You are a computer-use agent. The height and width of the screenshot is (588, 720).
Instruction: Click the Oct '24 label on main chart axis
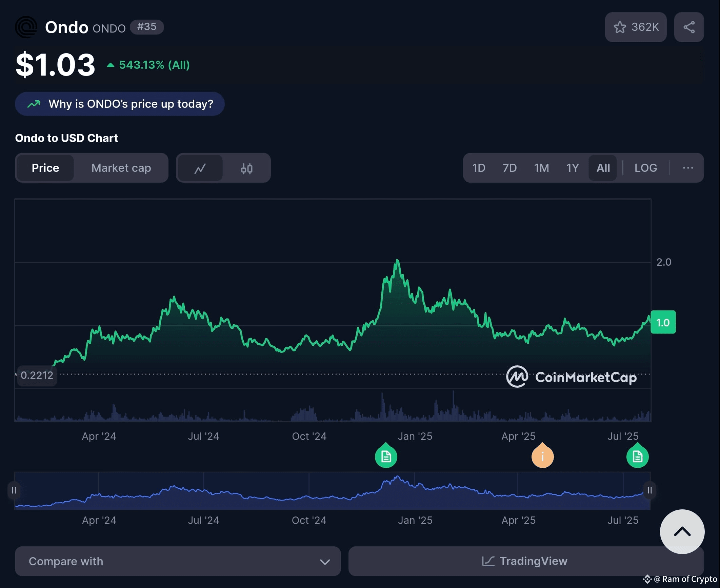[309, 436]
